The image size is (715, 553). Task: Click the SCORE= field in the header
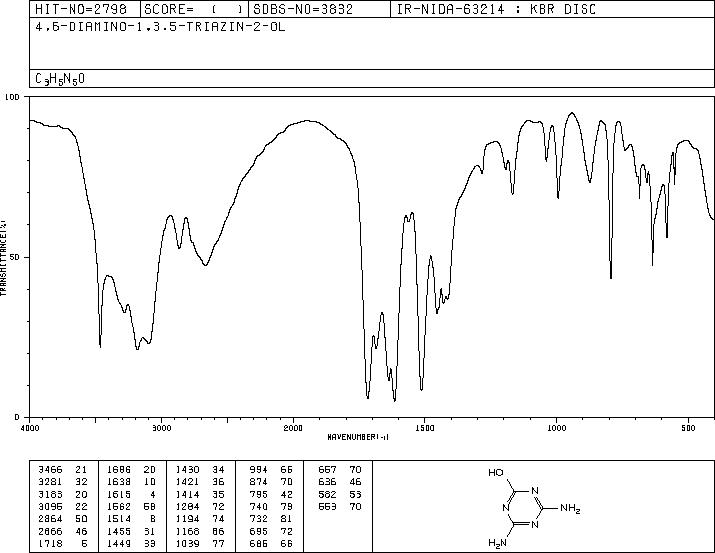[194, 9]
